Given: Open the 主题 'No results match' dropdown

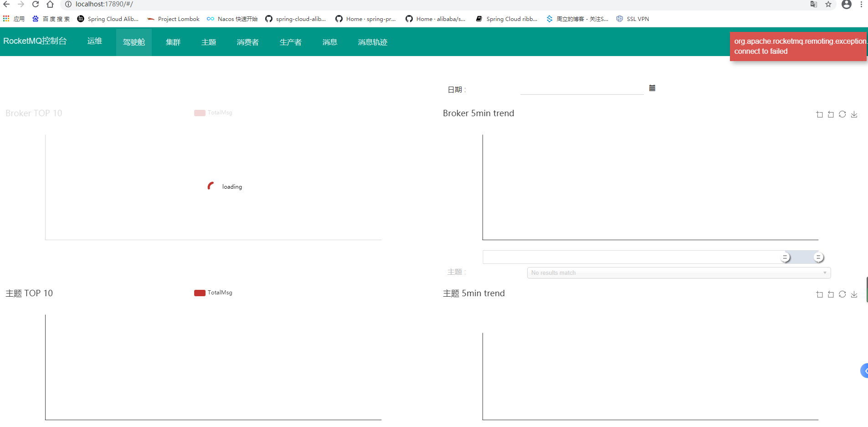Looking at the screenshot, I should 679,273.
